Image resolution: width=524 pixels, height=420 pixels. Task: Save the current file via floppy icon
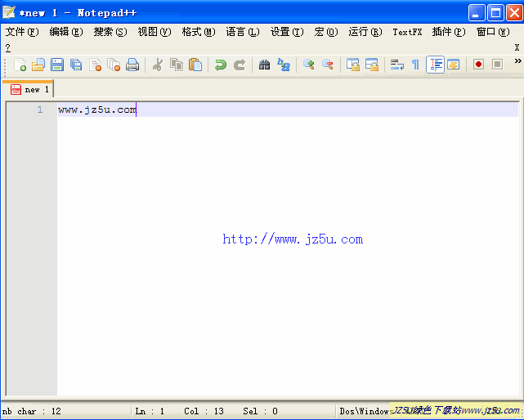point(57,65)
